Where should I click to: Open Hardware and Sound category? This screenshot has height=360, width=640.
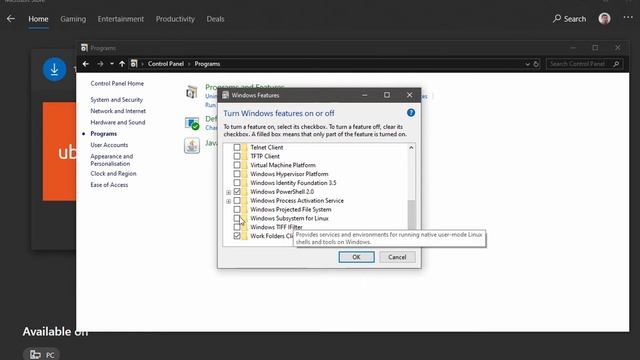(118, 122)
